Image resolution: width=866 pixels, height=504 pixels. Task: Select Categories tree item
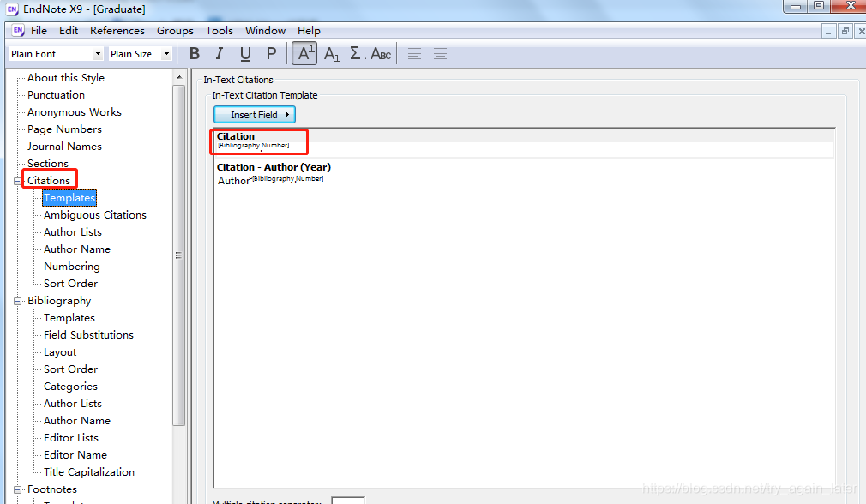(70, 387)
